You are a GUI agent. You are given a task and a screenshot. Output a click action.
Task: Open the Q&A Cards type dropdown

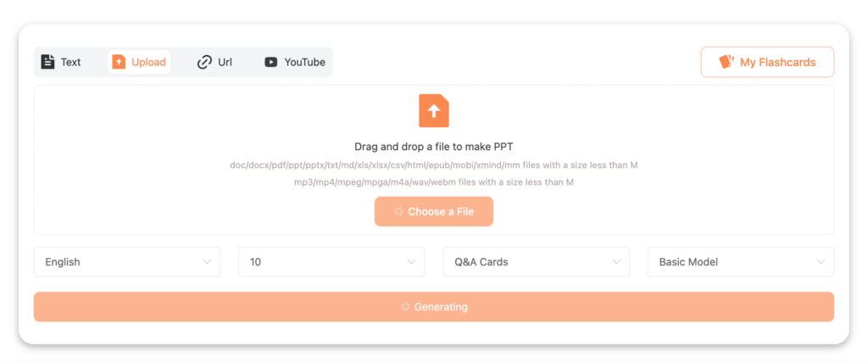pyautogui.click(x=536, y=262)
